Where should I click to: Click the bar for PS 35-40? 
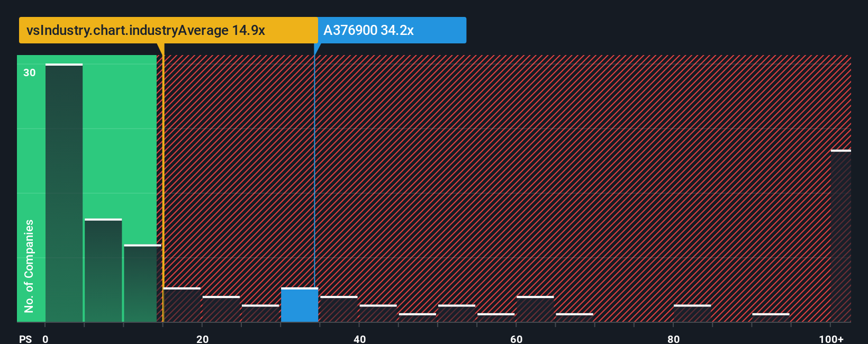pyautogui.click(x=339, y=309)
